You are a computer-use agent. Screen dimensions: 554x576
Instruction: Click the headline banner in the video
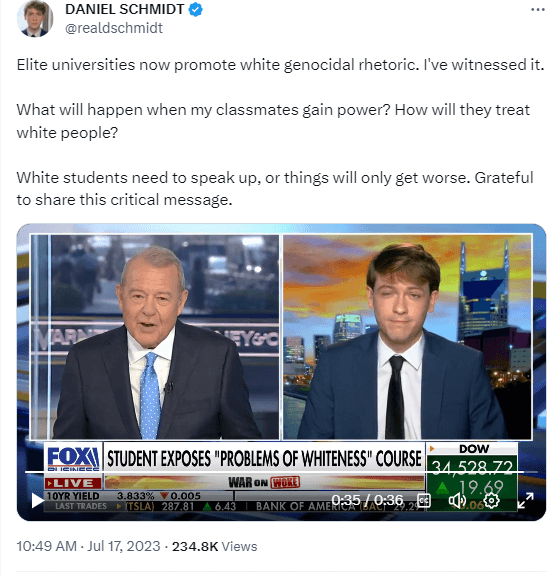(264, 458)
